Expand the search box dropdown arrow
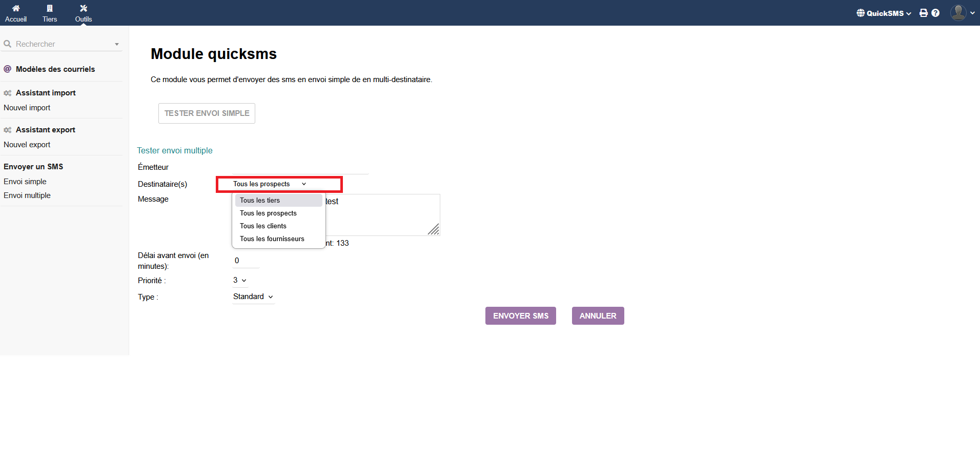This screenshot has height=454, width=980. pyautogui.click(x=117, y=45)
